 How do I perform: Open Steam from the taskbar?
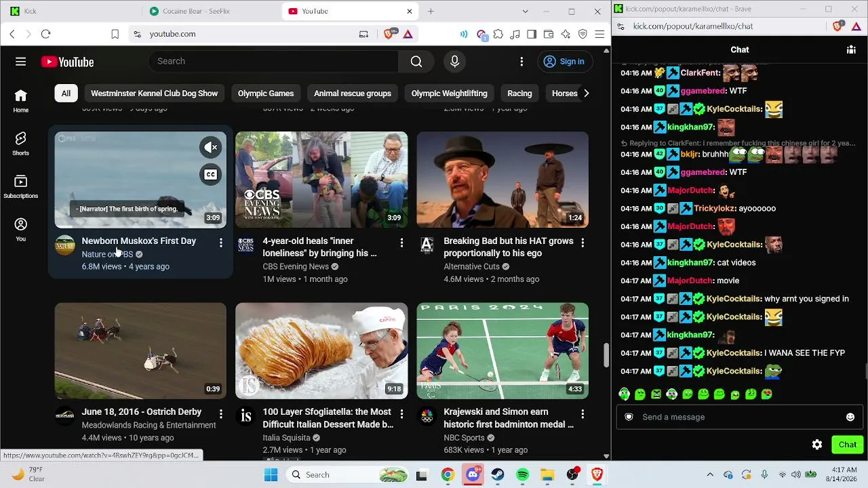coord(498,475)
